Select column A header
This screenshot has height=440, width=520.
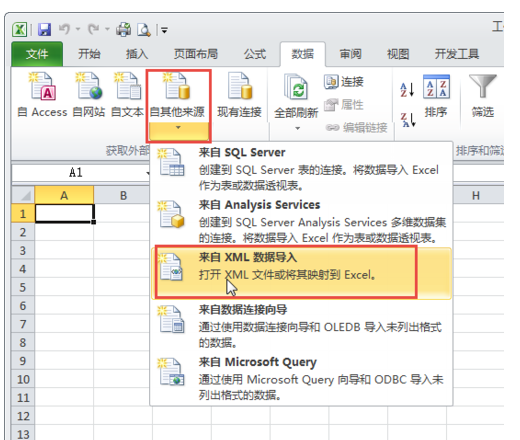pos(64,195)
